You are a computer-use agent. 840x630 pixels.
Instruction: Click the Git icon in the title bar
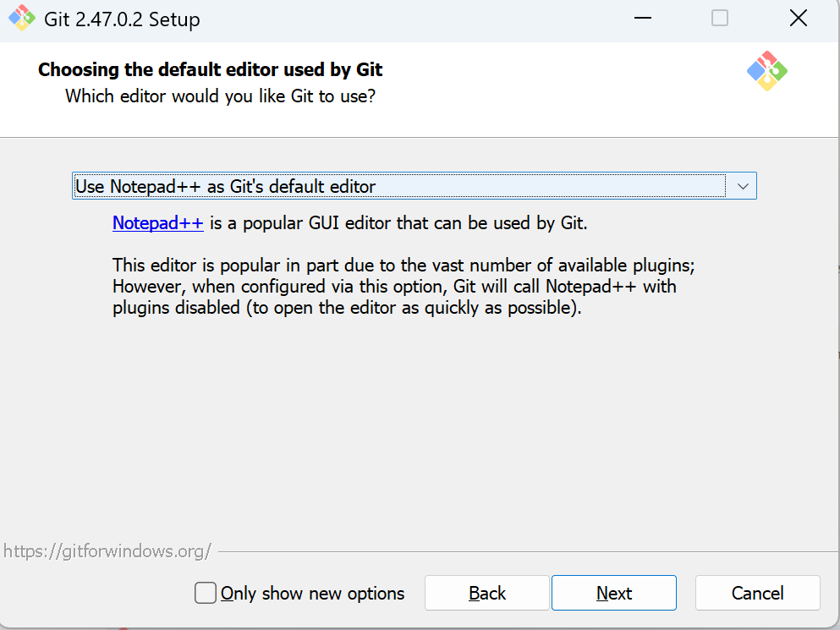22,19
